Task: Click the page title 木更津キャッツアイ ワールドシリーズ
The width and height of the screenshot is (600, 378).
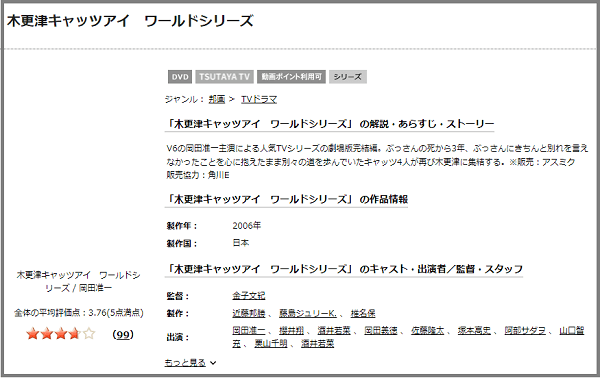Action: pos(130,21)
